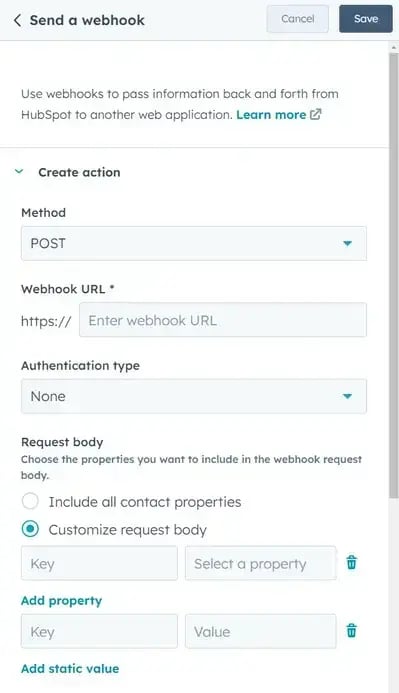Open the Method dropdown showing POST
This screenshot has width=399, height=693.
coord(194,243)
